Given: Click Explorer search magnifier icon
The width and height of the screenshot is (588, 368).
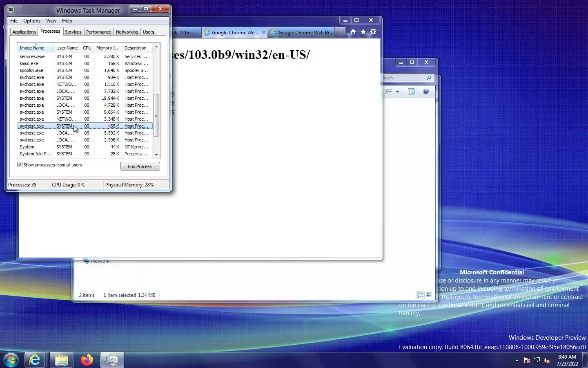Looking at the screenshot, I should 429,78.
